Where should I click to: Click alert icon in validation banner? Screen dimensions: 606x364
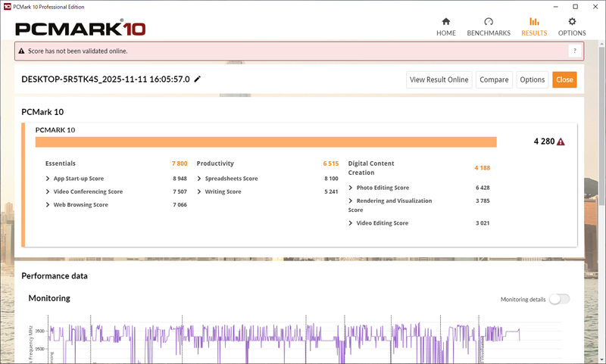(x=21, y=51)
